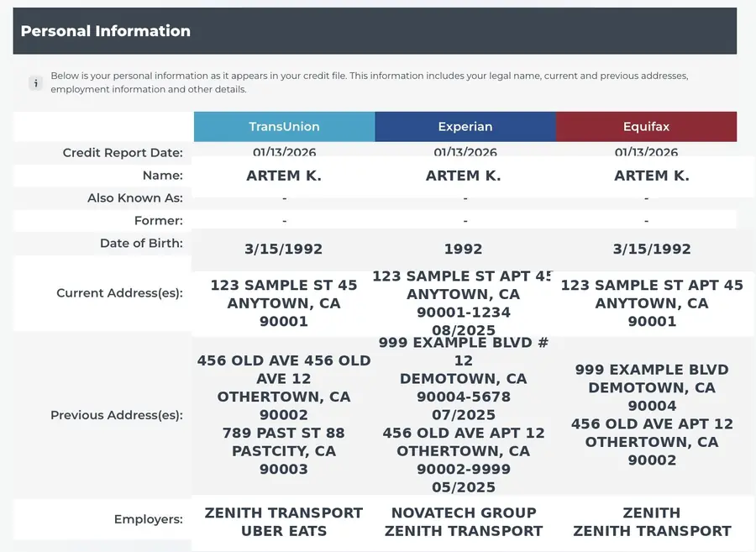Click Experian credit report date 01/13/2026
The height and width of the screenshot is (552, 756).
coord(465,152)
